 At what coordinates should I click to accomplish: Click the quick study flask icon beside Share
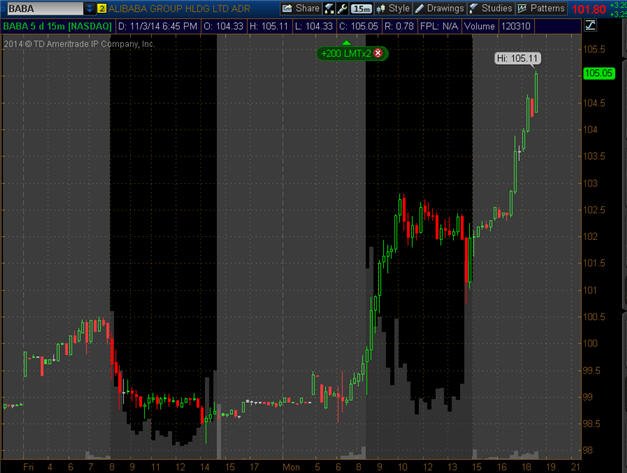pyautogui.click(x=329, y=8)
